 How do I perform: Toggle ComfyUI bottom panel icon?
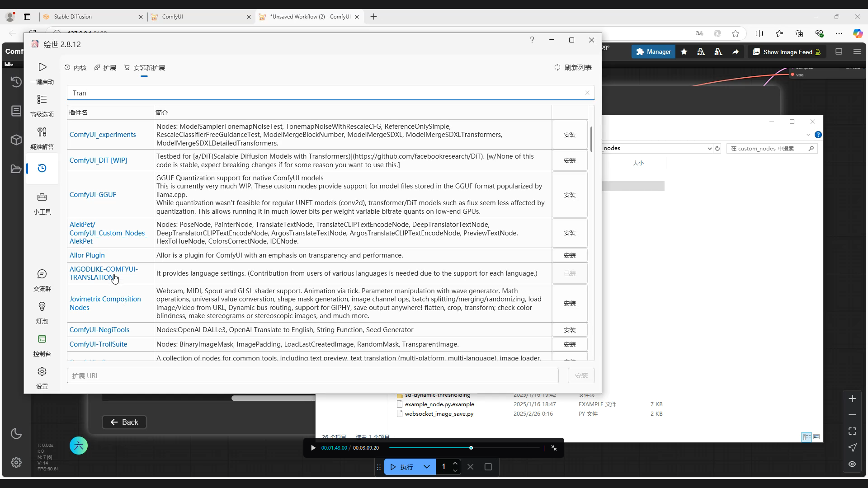point(839,52)
